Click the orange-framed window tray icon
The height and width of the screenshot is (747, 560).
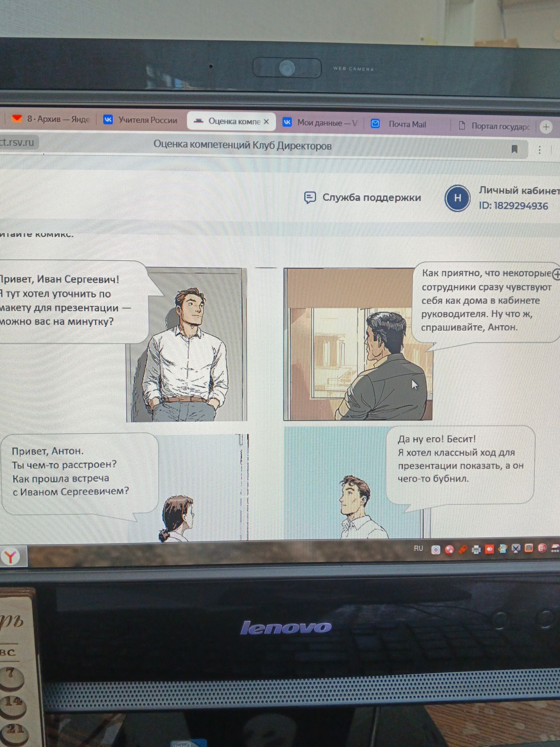click(x=529, y=548)
